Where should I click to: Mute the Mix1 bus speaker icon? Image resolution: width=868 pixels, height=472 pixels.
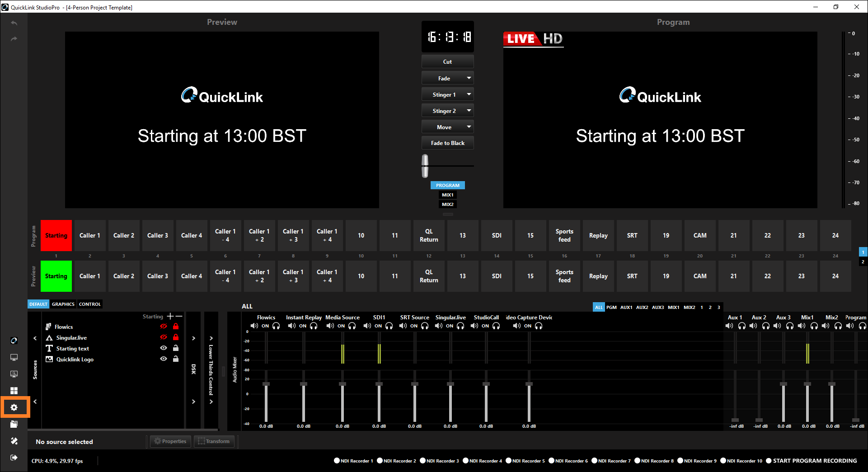802,326
